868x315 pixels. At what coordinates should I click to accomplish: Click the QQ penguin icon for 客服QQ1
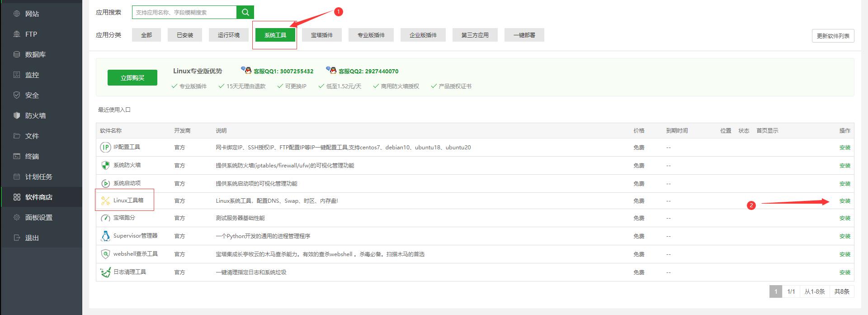click(x=246, y=70)
